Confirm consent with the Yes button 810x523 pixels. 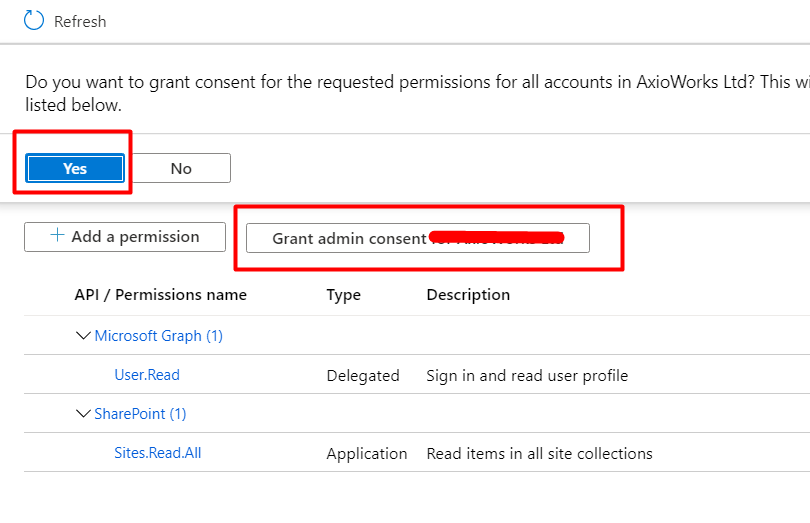(75, 168)
